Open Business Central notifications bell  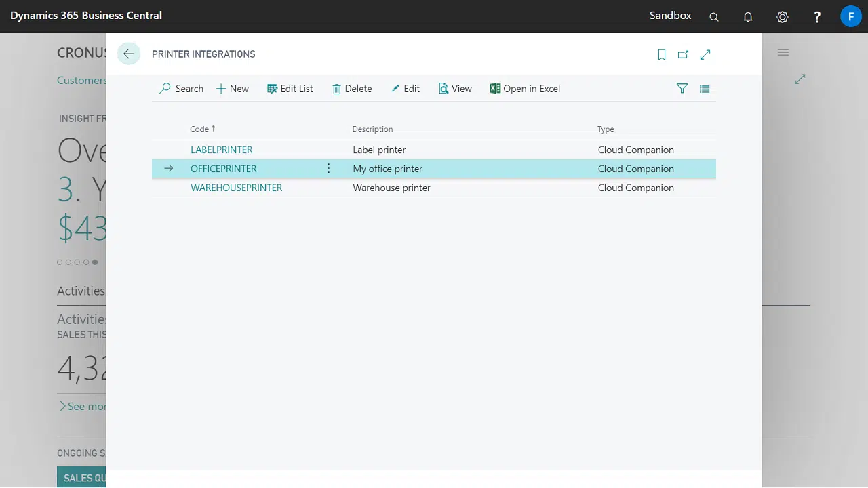(x=748, y=16)
